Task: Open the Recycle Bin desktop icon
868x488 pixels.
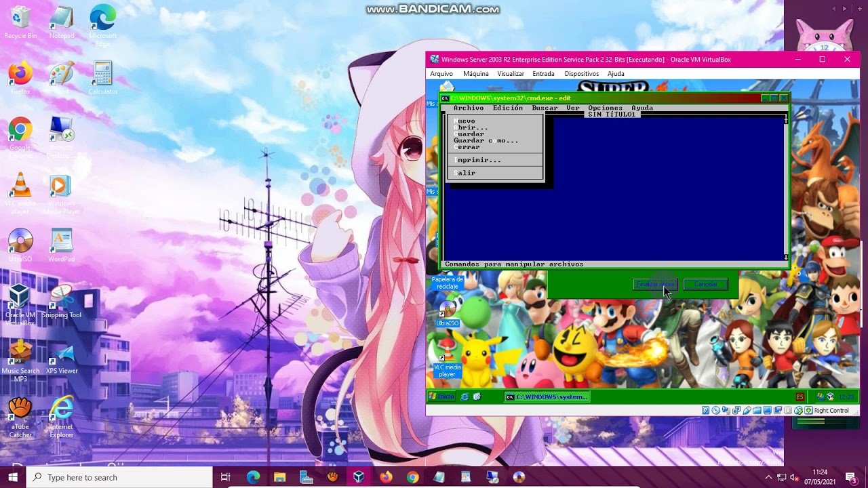Action: (20, 22)
